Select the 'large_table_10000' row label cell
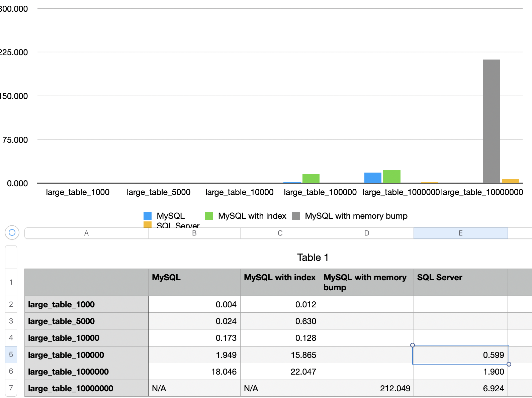This screenshot has width=532, height=398. click(87, 338)
